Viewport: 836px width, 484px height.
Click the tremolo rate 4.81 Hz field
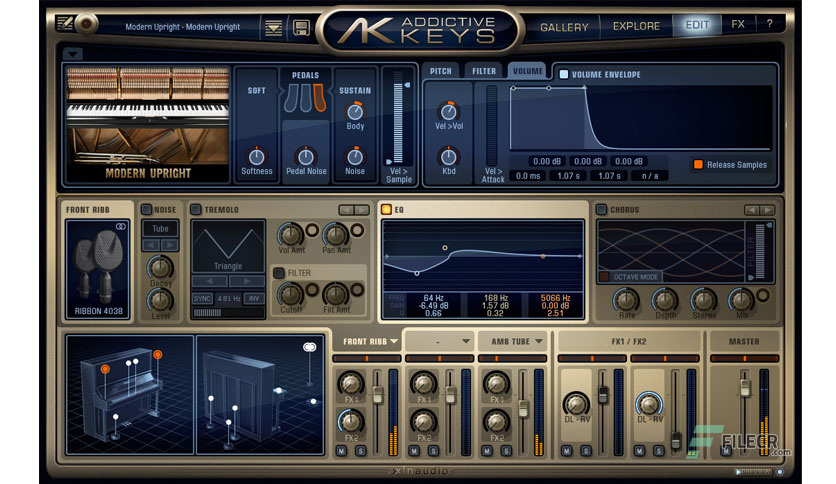(229, 299)
